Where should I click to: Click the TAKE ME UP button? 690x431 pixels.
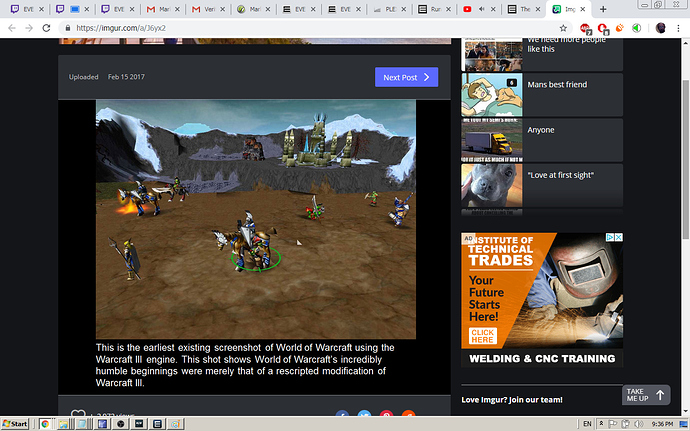646,395
